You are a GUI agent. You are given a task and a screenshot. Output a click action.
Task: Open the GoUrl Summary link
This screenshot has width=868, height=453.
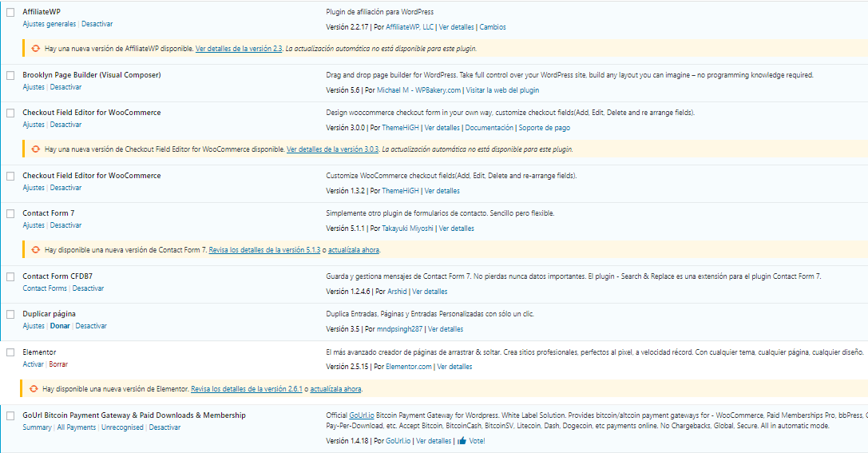(x=37, y=428)
